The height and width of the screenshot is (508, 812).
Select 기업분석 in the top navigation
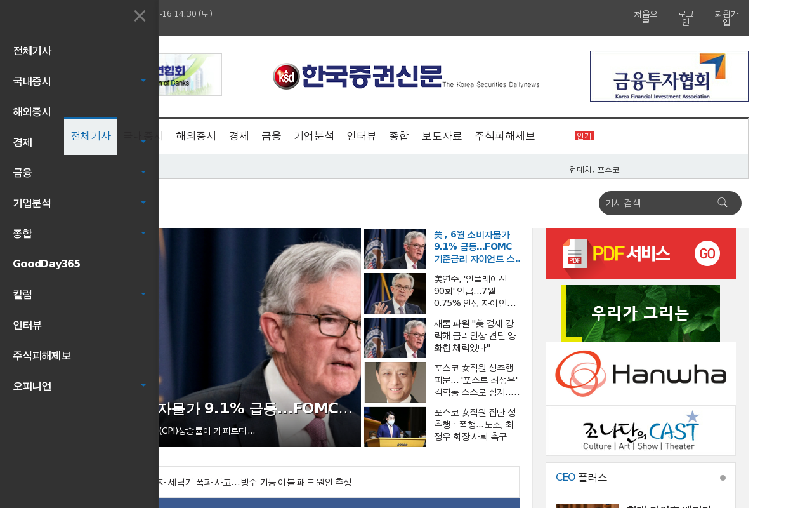pyautogui.click(x=314, y=136)
